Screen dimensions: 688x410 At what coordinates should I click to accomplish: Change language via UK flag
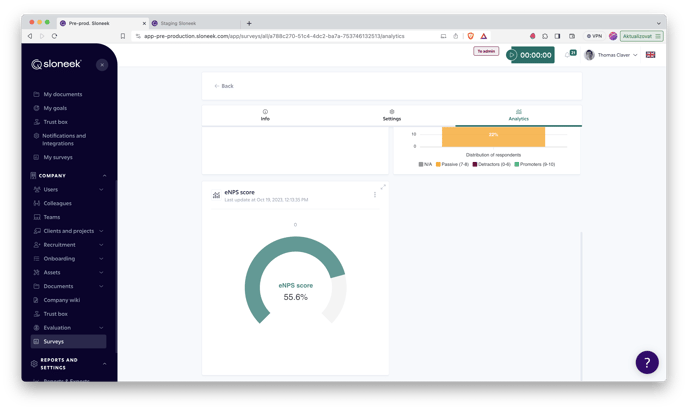point(650,55)
